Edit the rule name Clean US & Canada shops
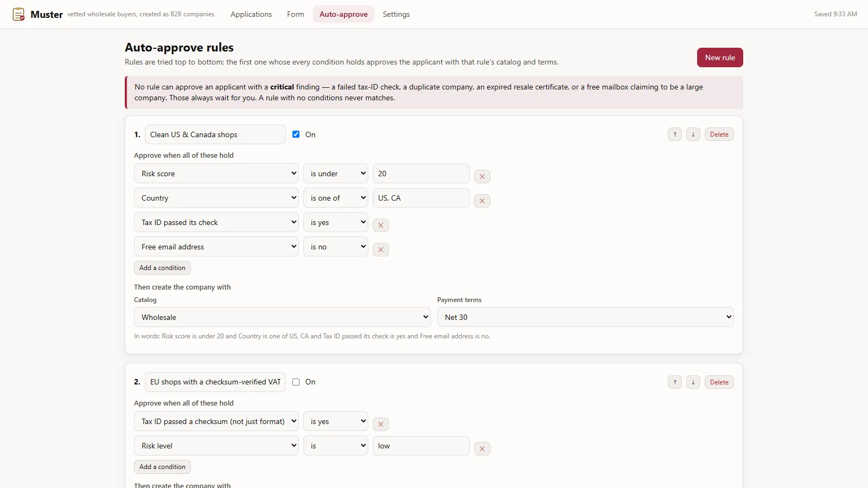 (215, 134)
